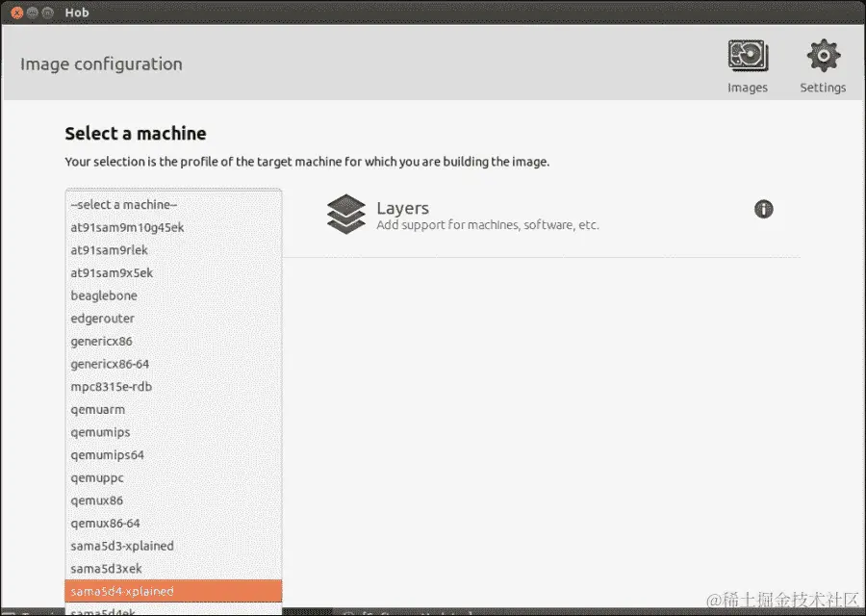This screenshot has width=866, height=616.
Task: Select highlighted sama5d4-xplained machine
Action: point(173,591)
